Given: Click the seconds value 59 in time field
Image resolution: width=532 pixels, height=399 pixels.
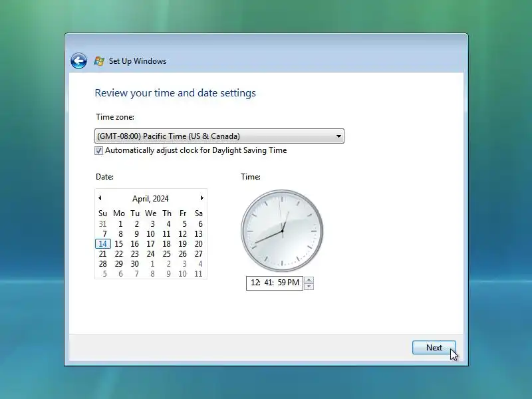Looking at the screenshot, I should [x=281, y=283].
